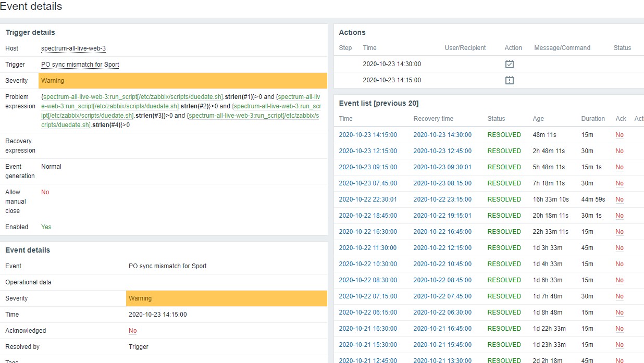
Task: Open recovery time 2020-10-23 12:45:00 link
Action: [x=442, y=151]
